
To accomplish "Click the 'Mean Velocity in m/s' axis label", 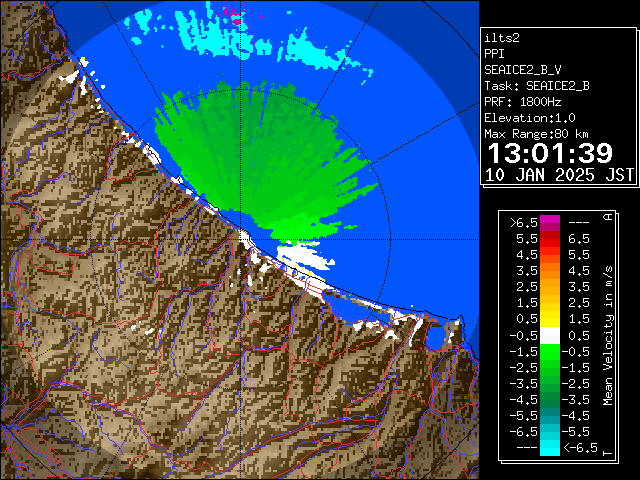I will [608, 336].
